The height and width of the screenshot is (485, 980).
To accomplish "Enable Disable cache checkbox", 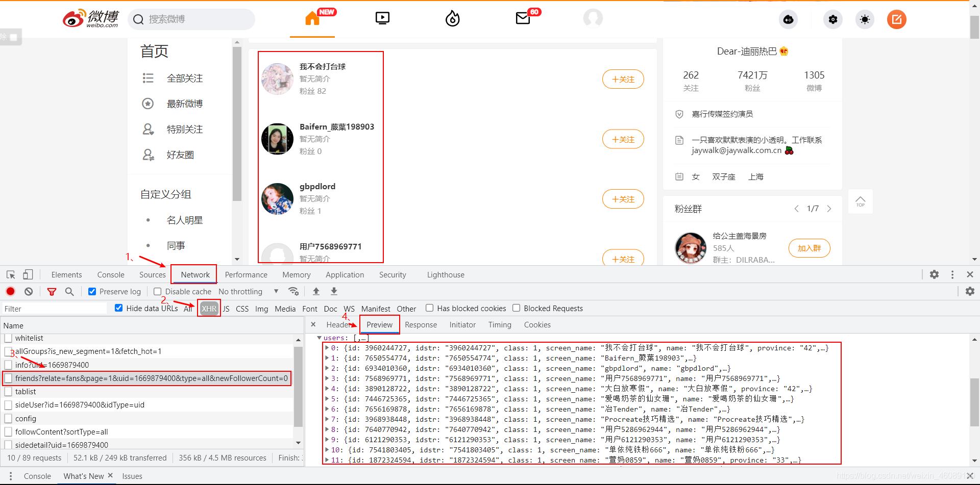I will coord(158,291).
